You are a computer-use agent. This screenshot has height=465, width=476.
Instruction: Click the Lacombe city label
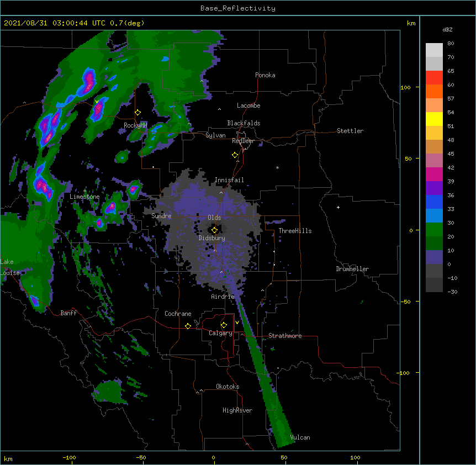pyautogui.click(x=248, y=105)
